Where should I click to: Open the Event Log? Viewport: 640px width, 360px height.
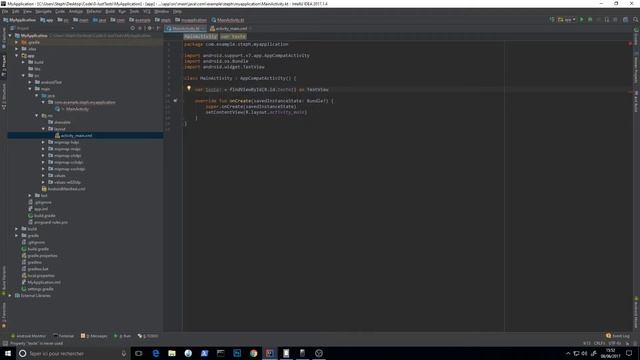click(x=618, y=336)
